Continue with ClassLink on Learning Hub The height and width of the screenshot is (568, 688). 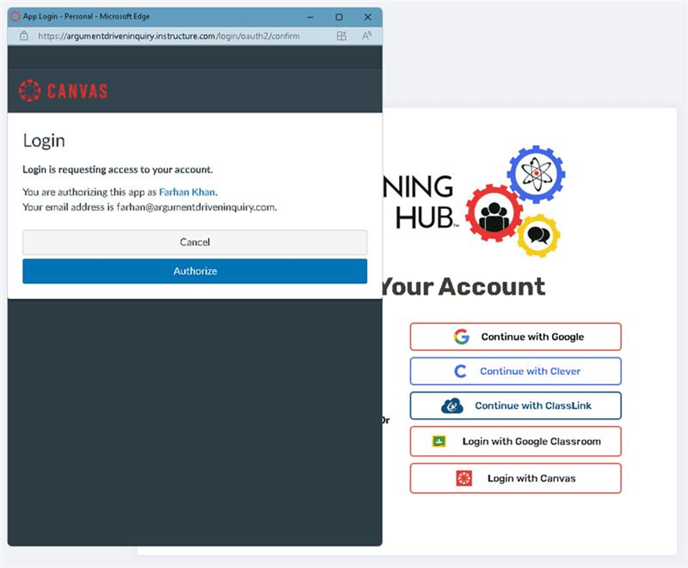pyautogui.click(x=516, y=406)
